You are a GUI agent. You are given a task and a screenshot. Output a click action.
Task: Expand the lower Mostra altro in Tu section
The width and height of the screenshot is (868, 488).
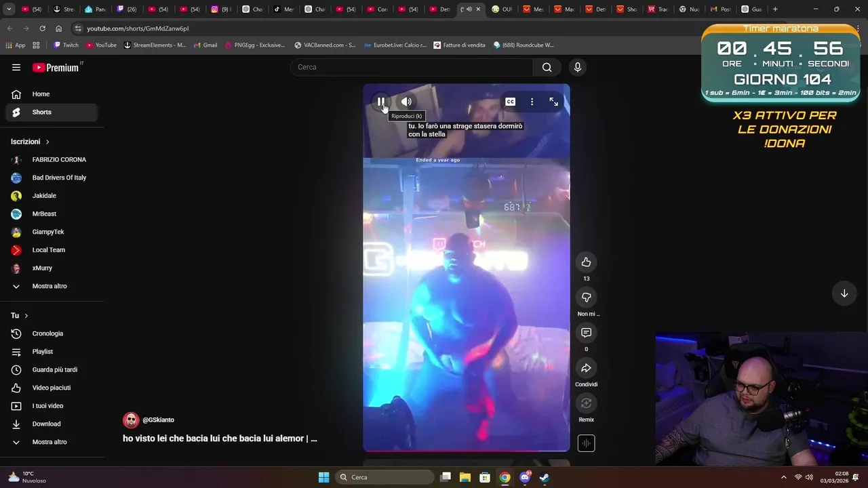[52, 442]
